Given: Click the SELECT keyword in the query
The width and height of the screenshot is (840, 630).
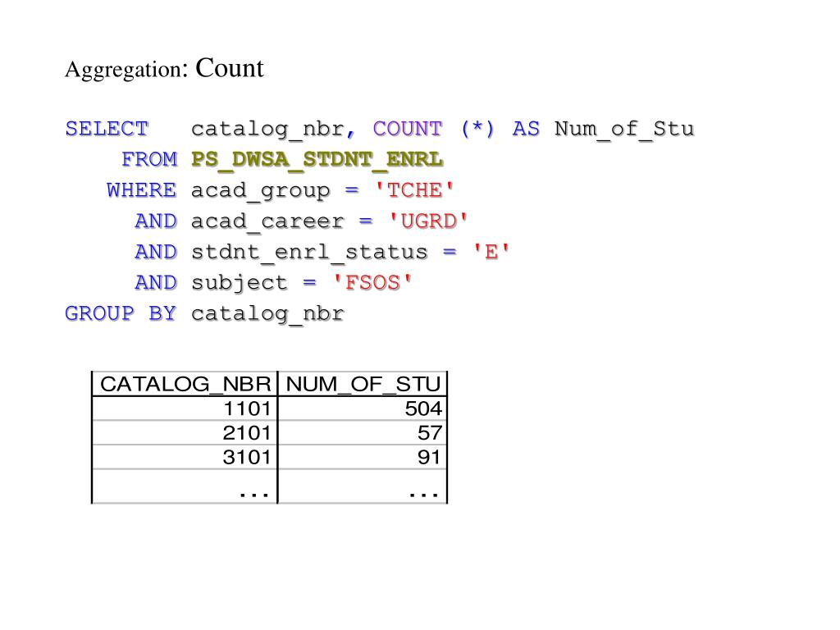Looking at the screenshot, I should click(x=107, y=129).
